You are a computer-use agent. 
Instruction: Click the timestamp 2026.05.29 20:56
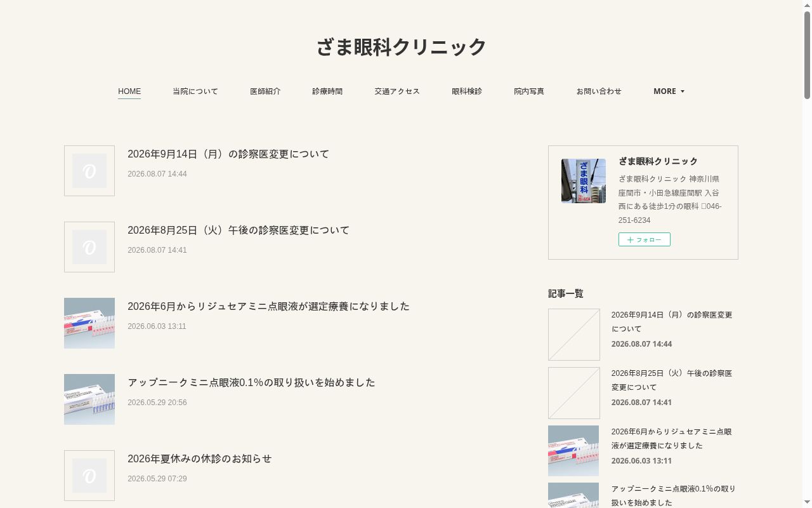[157, 403]
